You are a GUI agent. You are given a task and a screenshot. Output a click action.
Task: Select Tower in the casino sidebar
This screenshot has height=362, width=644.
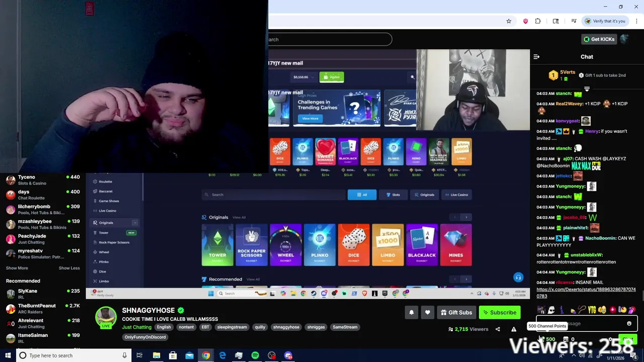(104, 233)
